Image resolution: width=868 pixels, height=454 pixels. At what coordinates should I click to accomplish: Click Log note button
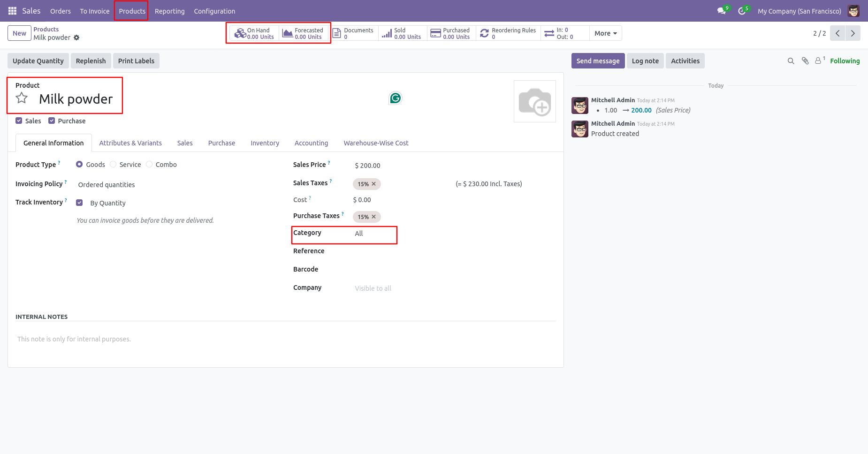[x=645, y=61]
